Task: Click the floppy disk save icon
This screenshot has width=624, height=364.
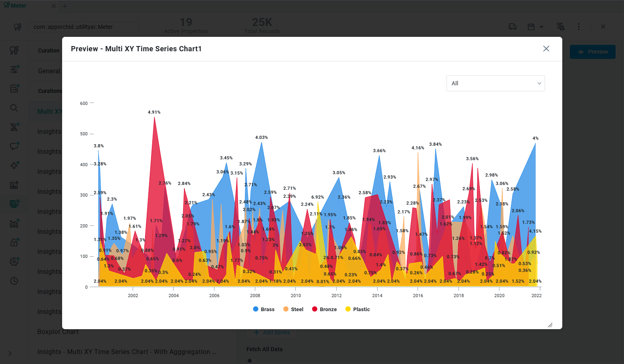Action: pyautogui.click(x=531, y=26)
